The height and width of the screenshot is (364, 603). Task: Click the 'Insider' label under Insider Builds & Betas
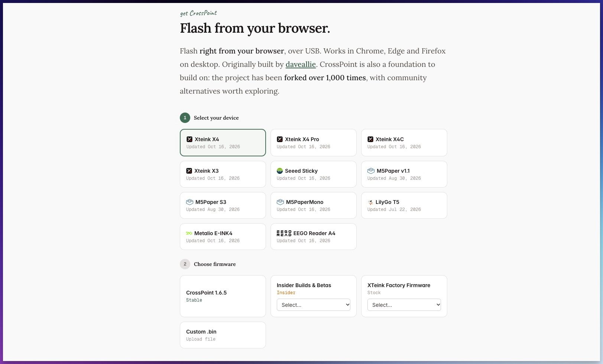coord(286,293)
